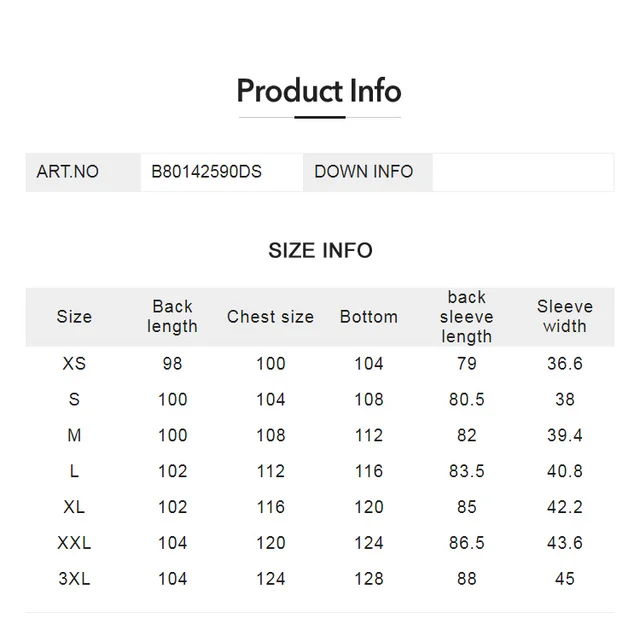
Task: Click the DOWN INFO label cell
Action: point(363,172)
